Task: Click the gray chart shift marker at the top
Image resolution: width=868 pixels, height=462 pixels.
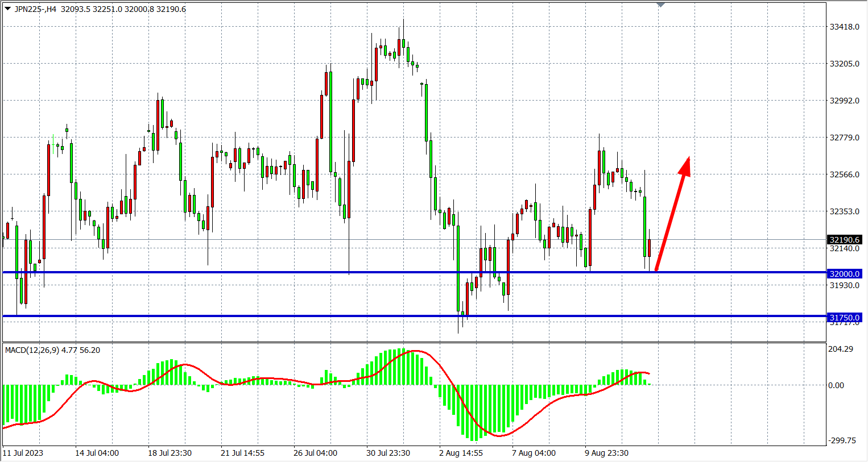Action: click(660, 5)
